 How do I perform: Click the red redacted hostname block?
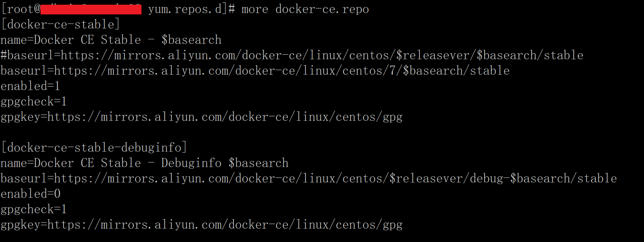[x=91, y=9]
